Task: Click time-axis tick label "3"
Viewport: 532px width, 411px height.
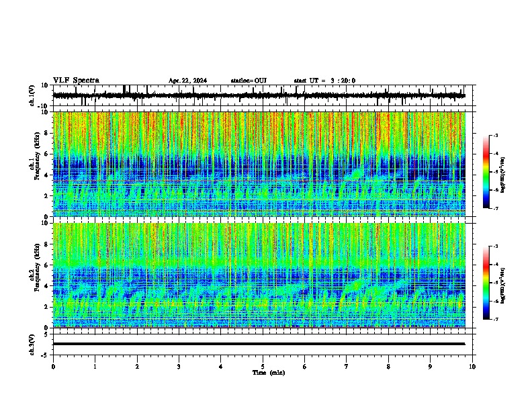Action: (179, 367)
